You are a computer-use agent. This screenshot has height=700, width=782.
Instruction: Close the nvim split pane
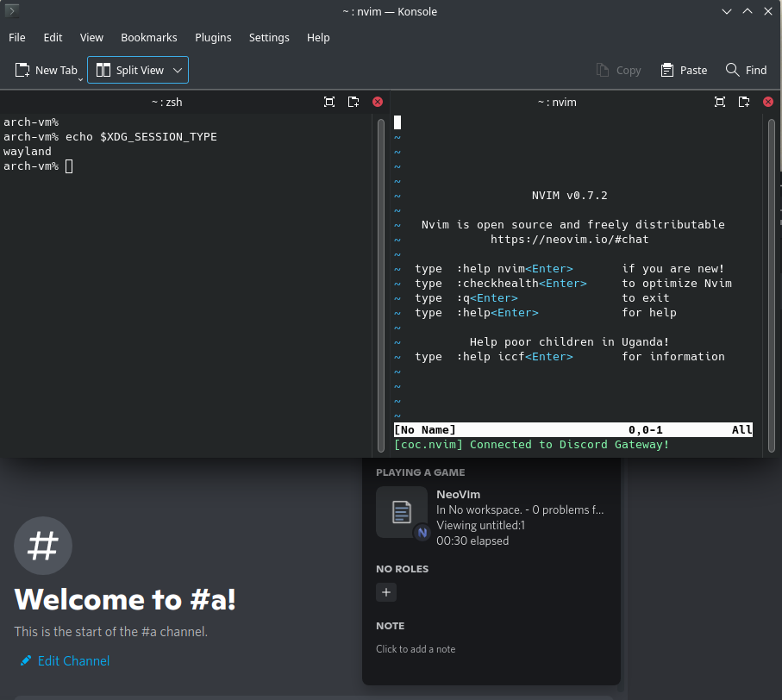pyautogui.click(x=768, y=102)
